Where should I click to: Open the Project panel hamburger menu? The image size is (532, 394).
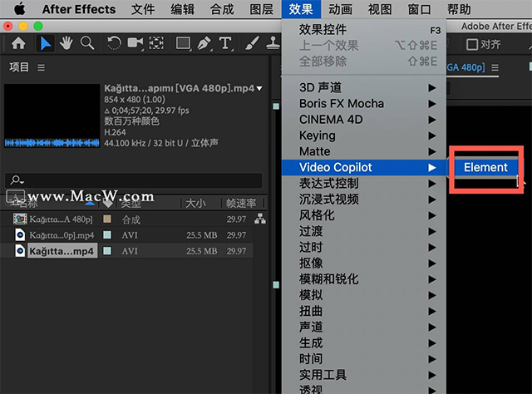tap(41, 67)
